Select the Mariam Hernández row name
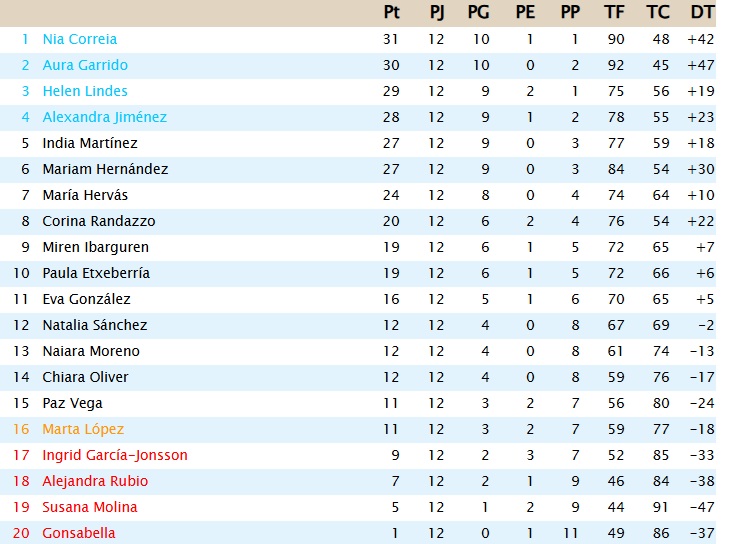This screenshot has height=544, width=732. [105, 169]
